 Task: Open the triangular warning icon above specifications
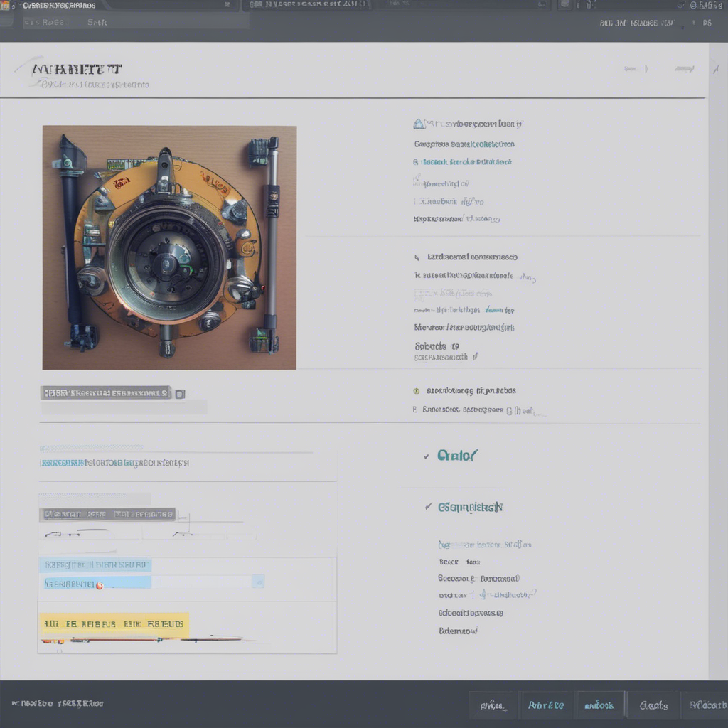(418, 124)
